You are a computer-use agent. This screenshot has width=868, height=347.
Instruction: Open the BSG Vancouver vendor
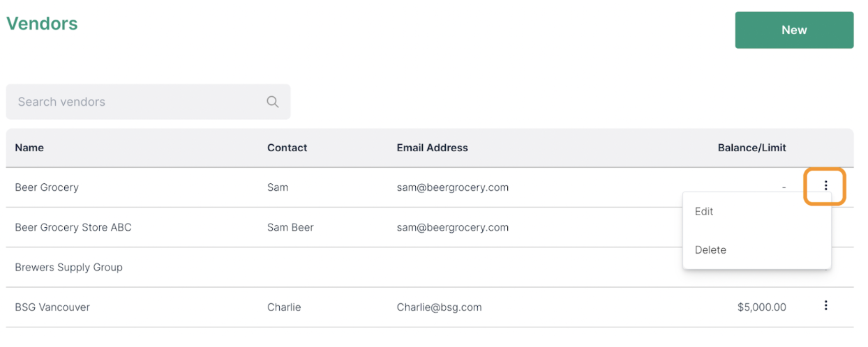[x=52, y=307]
